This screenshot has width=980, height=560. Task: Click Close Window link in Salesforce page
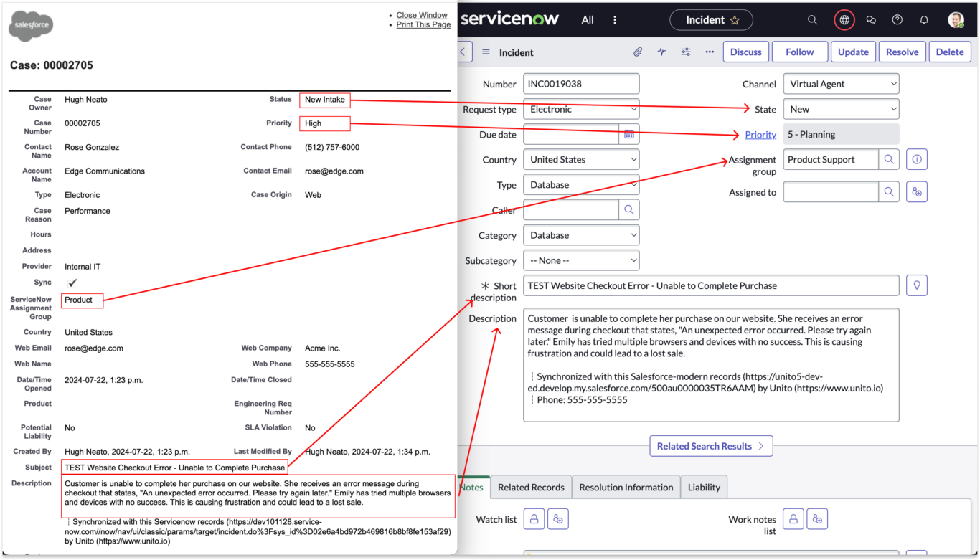click(x=422, y=15)
